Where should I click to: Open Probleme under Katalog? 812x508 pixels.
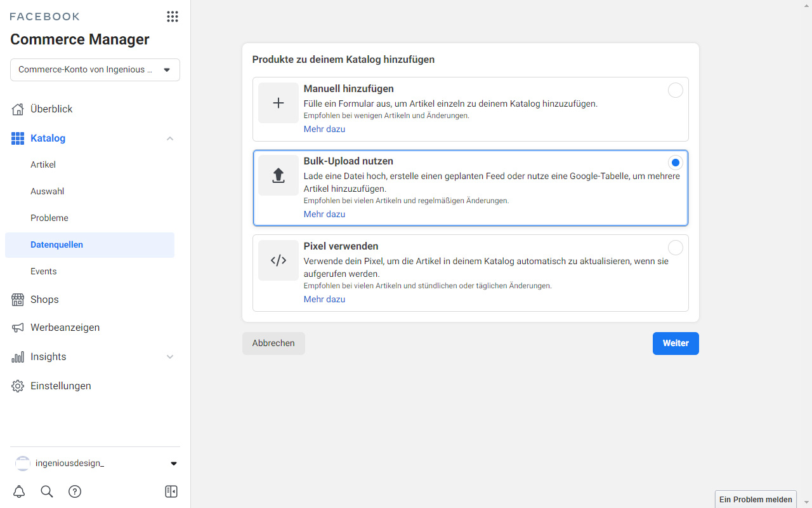pyautogui.click(x=49, y=218)
